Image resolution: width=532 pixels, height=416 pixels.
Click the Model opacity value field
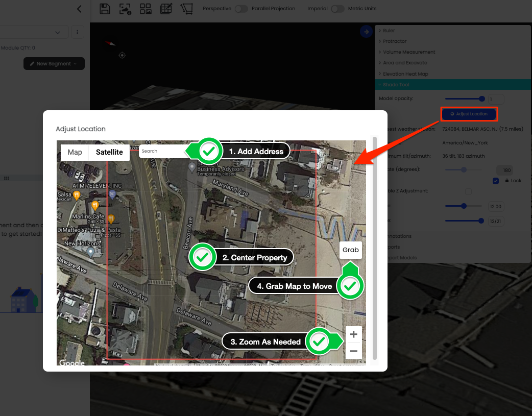tap(496, 100)
